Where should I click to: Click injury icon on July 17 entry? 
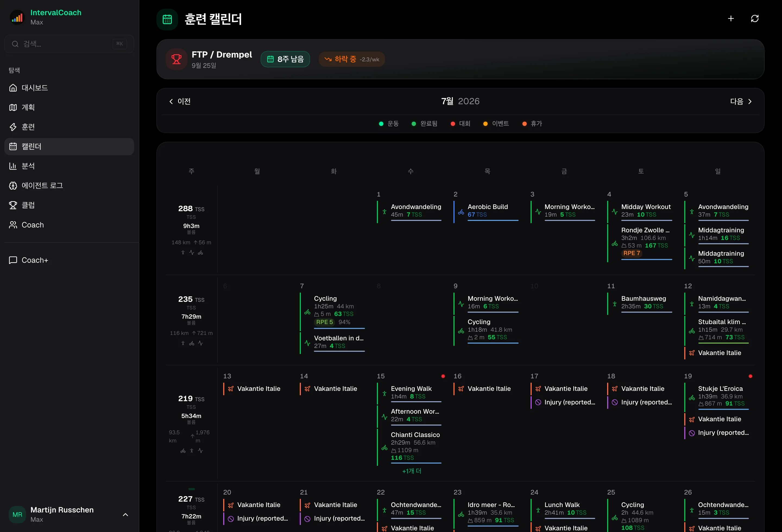[538, 402]
